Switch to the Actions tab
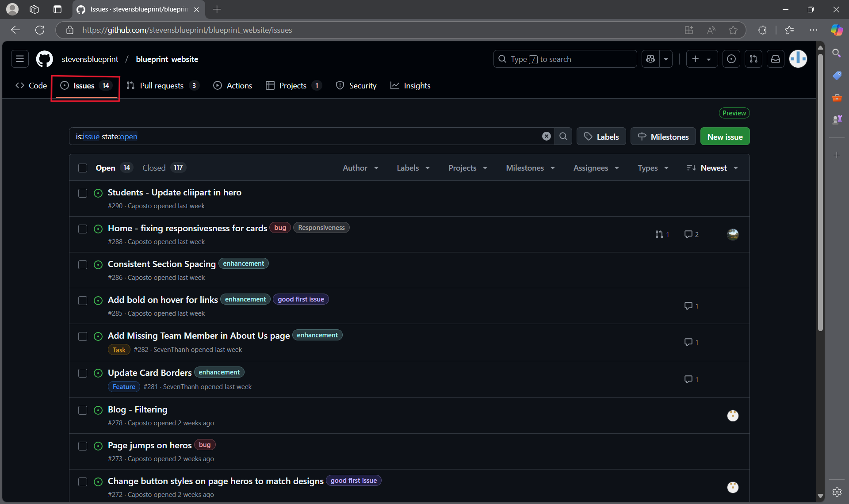Screen dimensions: 849x504 [x=233, y=86]
